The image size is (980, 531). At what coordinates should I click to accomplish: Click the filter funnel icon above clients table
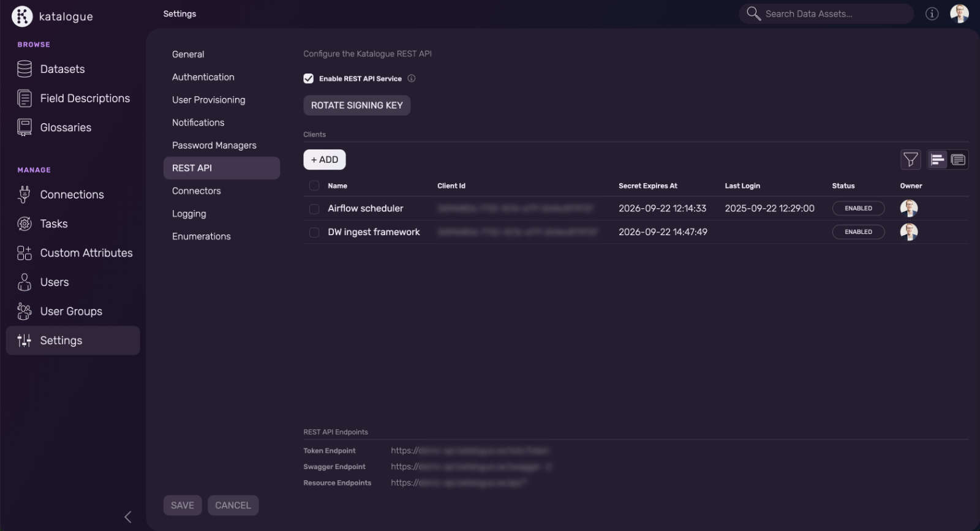(910, 160)
